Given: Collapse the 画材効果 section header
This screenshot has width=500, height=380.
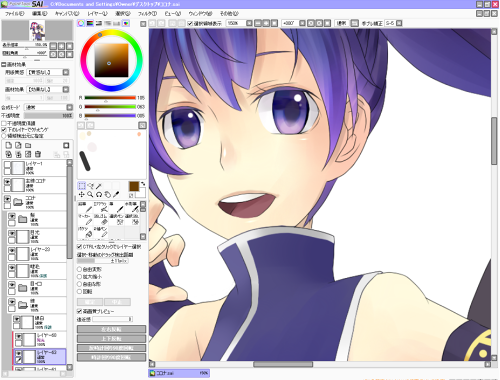Looking at the screenshot, I should (4, 64).
